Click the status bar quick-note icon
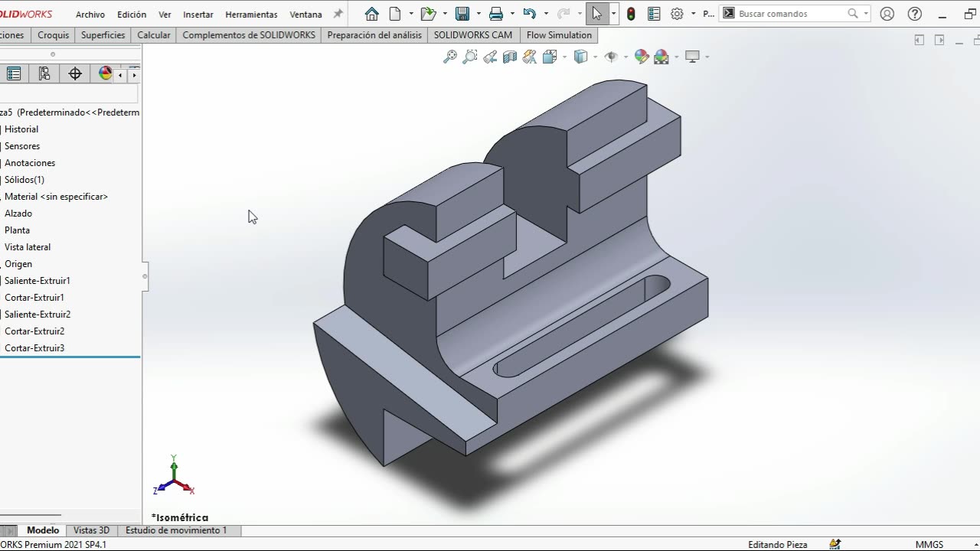This screenshot has height=551, width=980. click(835, 544)
